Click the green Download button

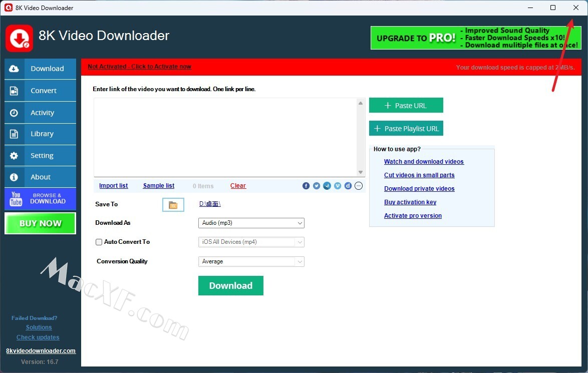point(230,286)
